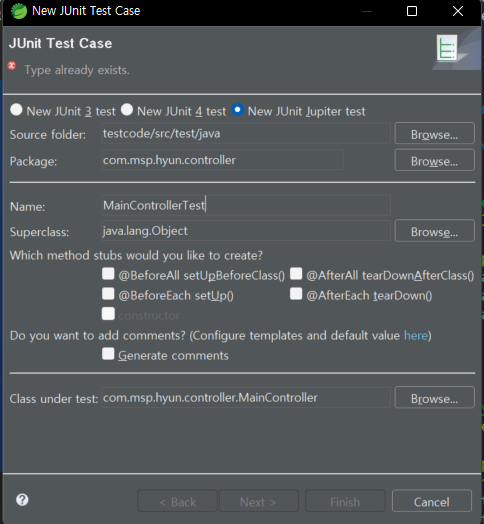Image resolution: width=484 pixels, height=524 pixels.
Task: Click the Name field containing MainControllerTest
Action: (x=246, y=205)
